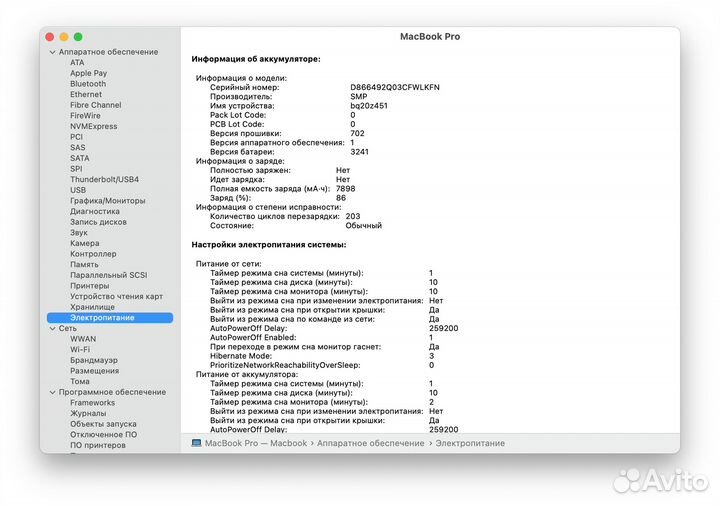The height and width of the screenshot is (506, 720).
Task: Click Аппаратное обеспечение in the path bar
Action: click(371, 443)
